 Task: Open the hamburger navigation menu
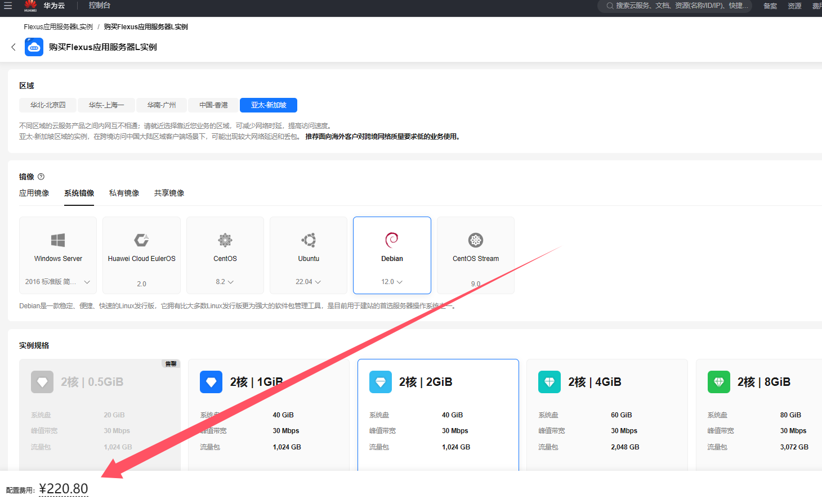(8, 6)
